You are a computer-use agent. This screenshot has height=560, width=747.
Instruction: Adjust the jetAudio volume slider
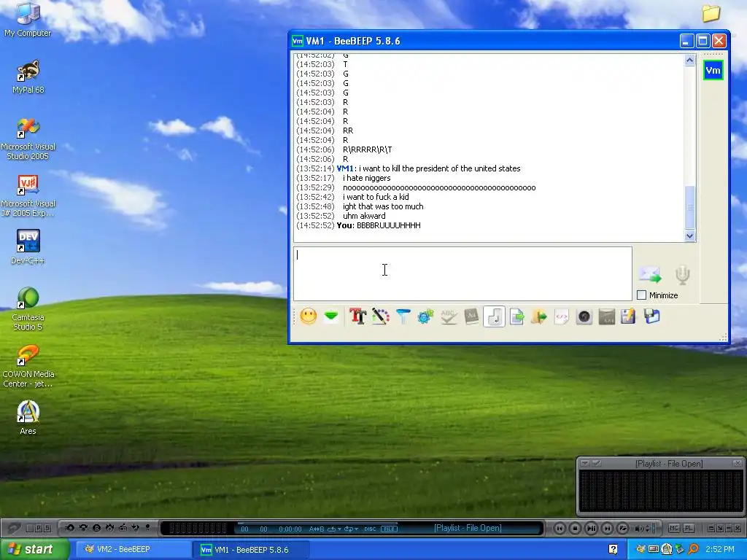[653, 528]
